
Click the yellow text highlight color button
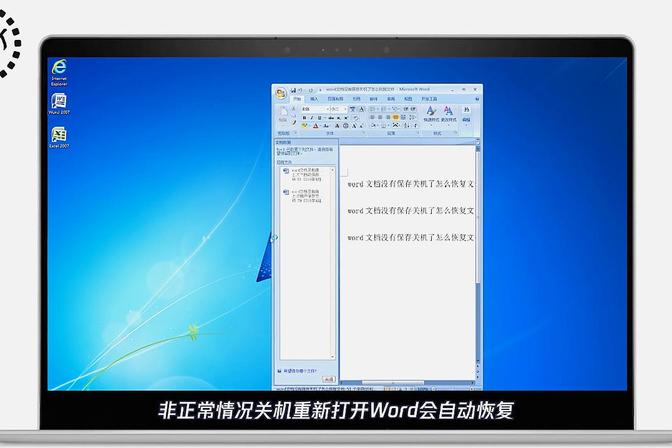pos(304,126)
